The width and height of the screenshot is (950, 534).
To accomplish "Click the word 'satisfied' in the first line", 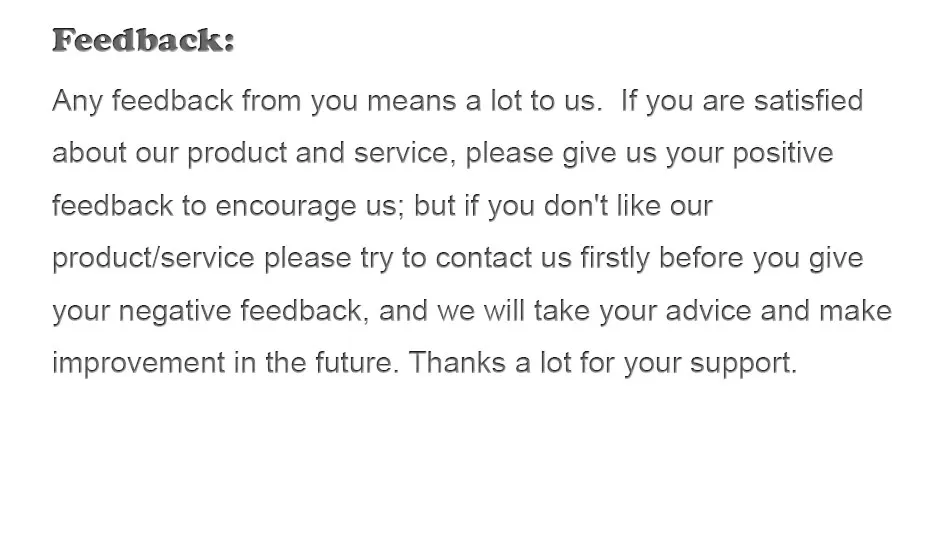I will (x=808, y=101).
